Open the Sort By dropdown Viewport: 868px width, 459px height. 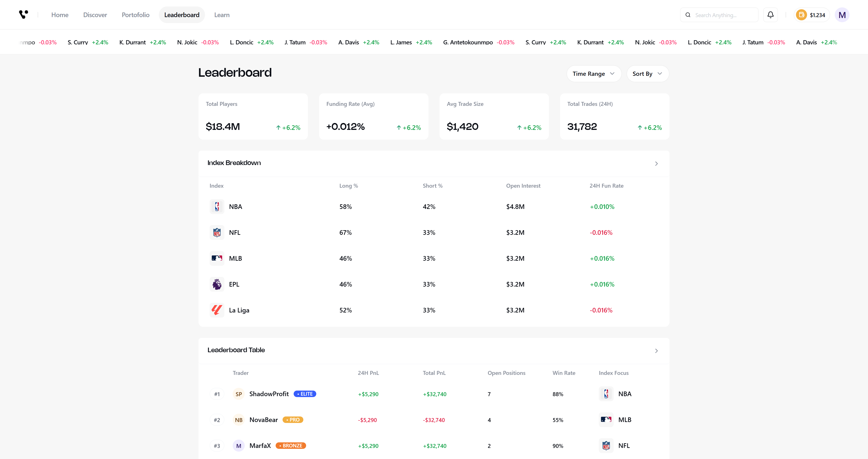click(x=647, y=73)
